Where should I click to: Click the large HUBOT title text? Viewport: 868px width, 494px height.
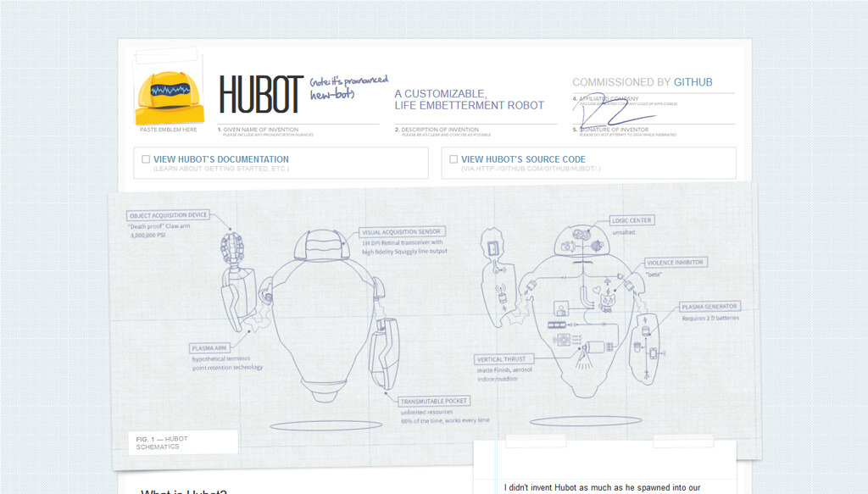coord(261,95)
